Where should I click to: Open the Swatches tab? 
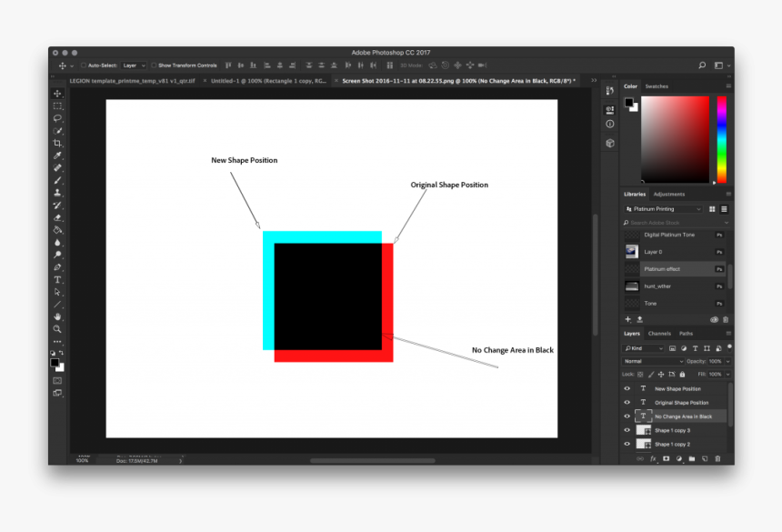click(657, 86)
